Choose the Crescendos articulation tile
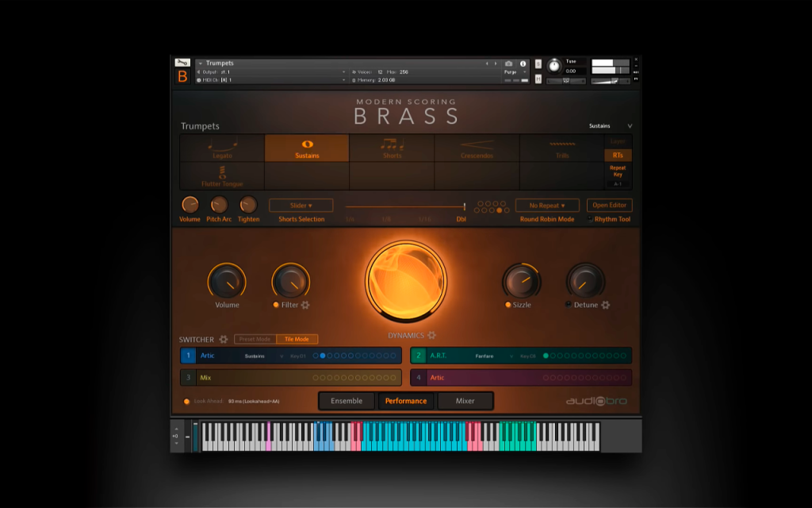This screenshot has height=508, width=812. (x=477, y=148)
